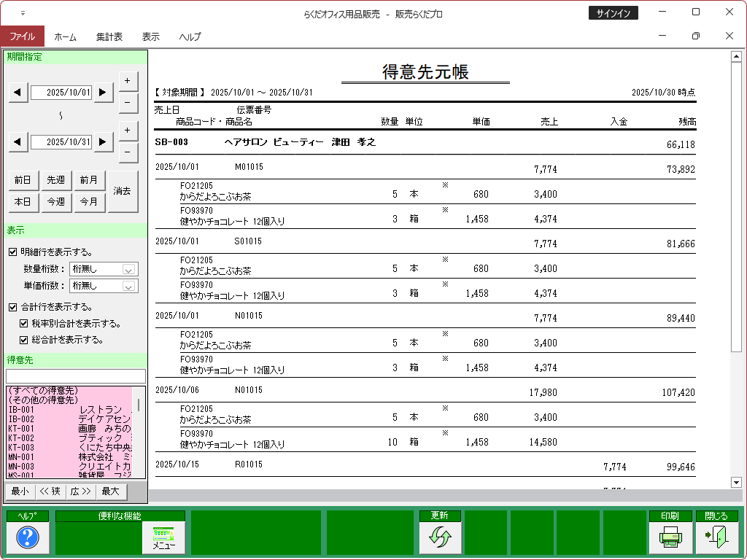Screen dimensions: 747x560
Task: Open the 集計表 menu
Action: pyautogui.click(x=109, y=36)
